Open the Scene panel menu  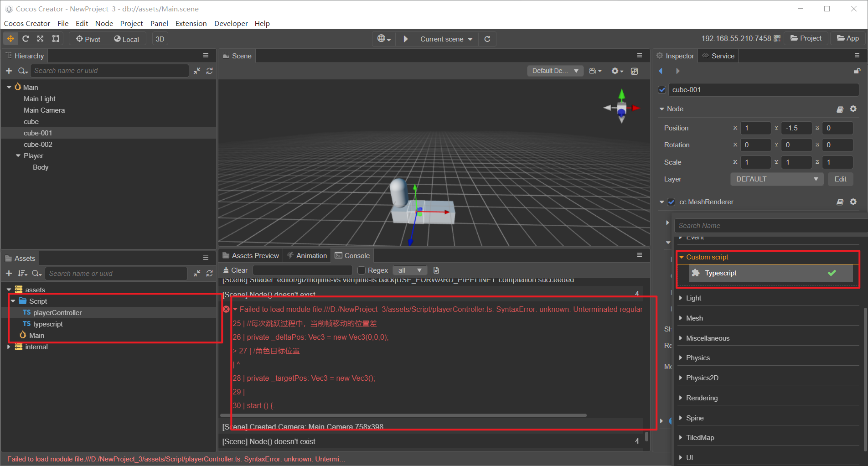[640, 55]
